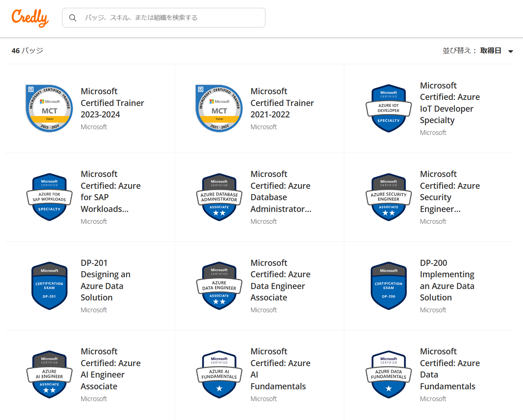Open the MCT 2021-2022 badge image

(x=219, y=108)
